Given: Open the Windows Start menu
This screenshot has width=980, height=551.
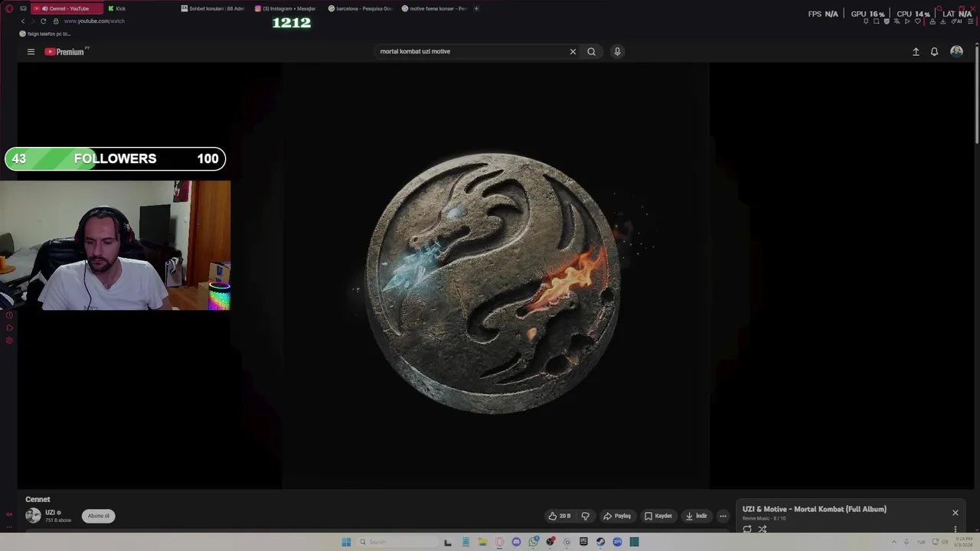Looking at the screenshot, I should 346,542.
